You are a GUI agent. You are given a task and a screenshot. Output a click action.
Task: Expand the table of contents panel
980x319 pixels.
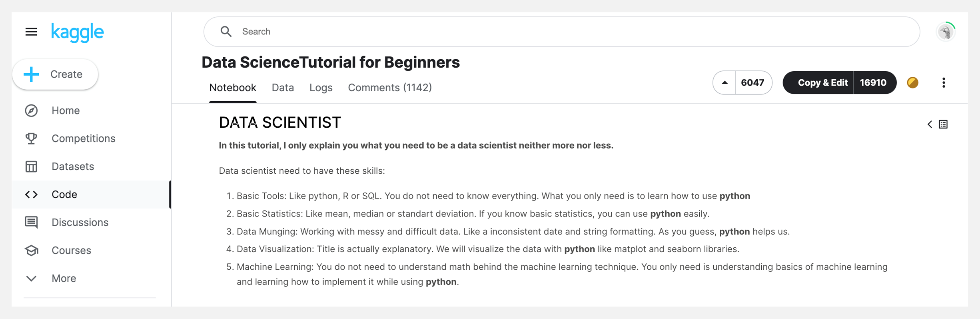937,124
